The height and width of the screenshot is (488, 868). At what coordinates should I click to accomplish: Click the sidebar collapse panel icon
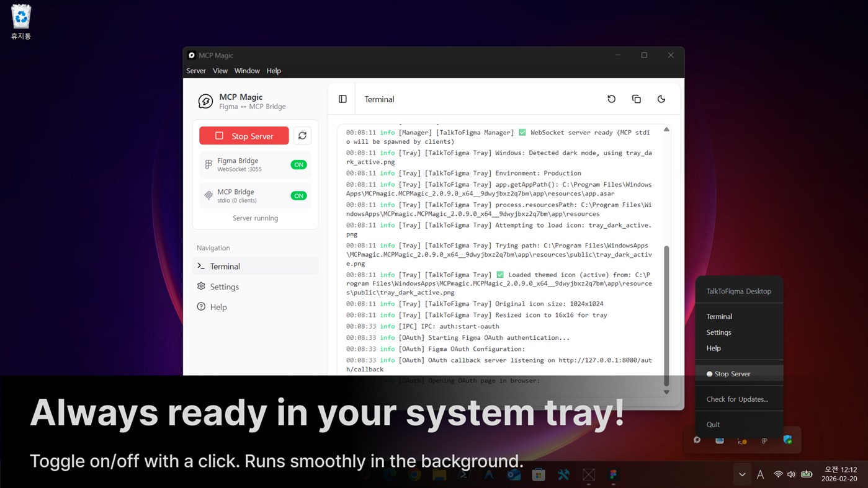tap(342, 99)
